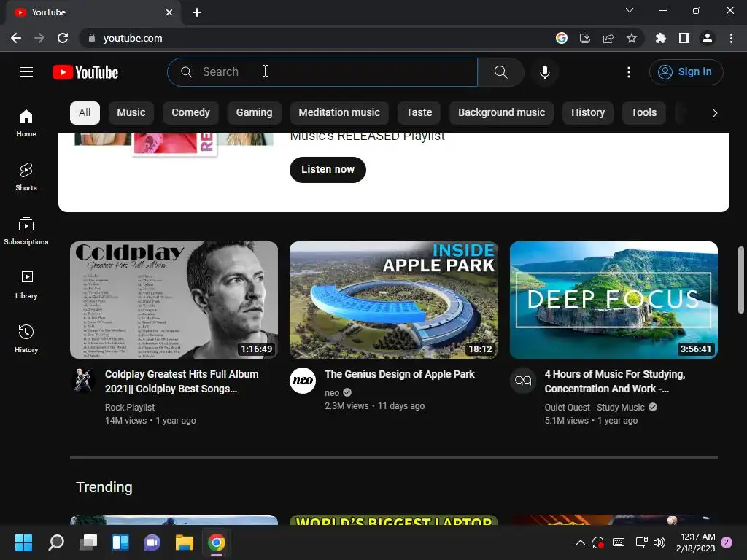The height and width of the screenshot is (560, 747).
Task: Click the search magnifier button
Action: (x=500, y=72)
